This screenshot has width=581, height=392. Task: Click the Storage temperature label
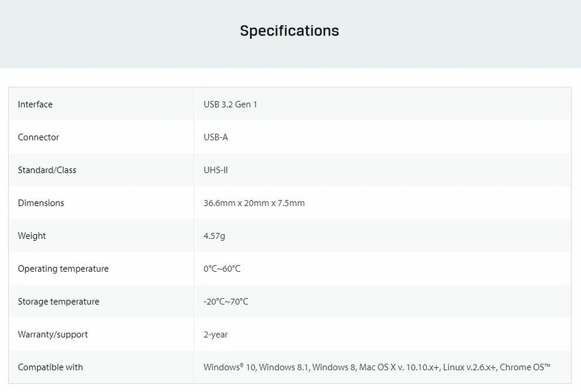click(58, 301)
